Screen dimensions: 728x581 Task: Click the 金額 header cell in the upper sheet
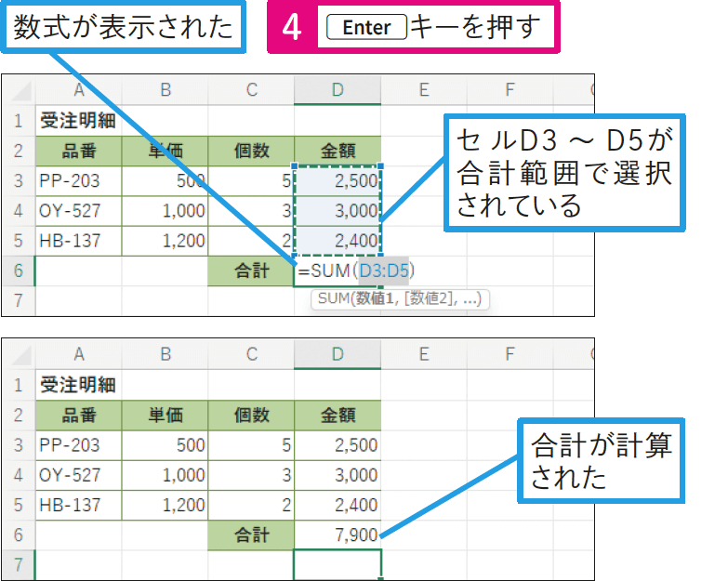tap(338, 151)
